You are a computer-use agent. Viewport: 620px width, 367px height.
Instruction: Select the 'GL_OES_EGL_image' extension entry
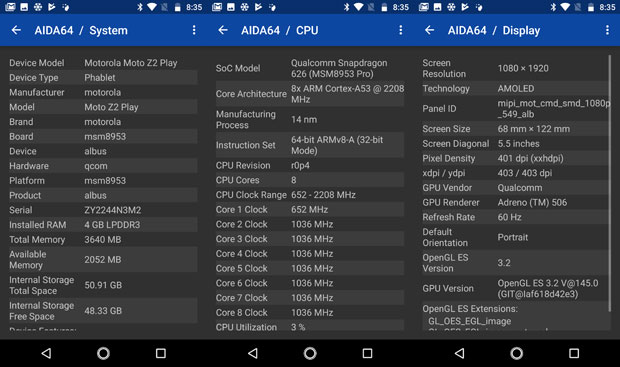point(470,321)
